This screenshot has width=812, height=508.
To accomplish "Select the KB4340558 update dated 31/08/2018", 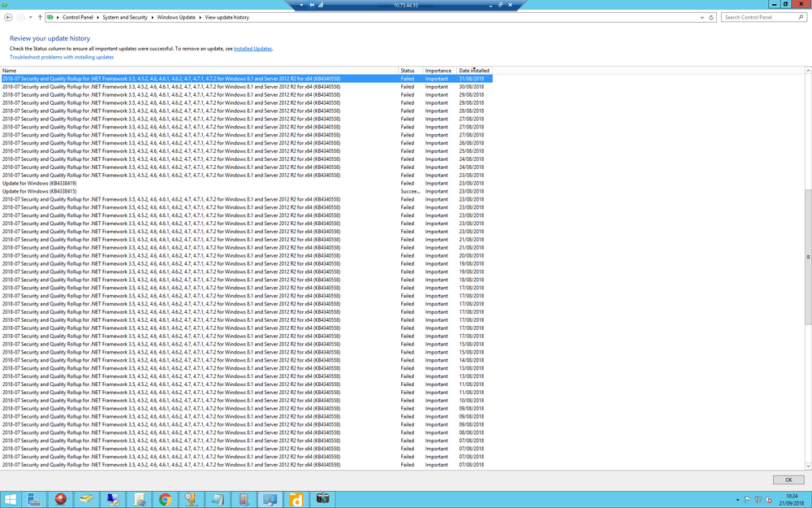I will [247, 79].
